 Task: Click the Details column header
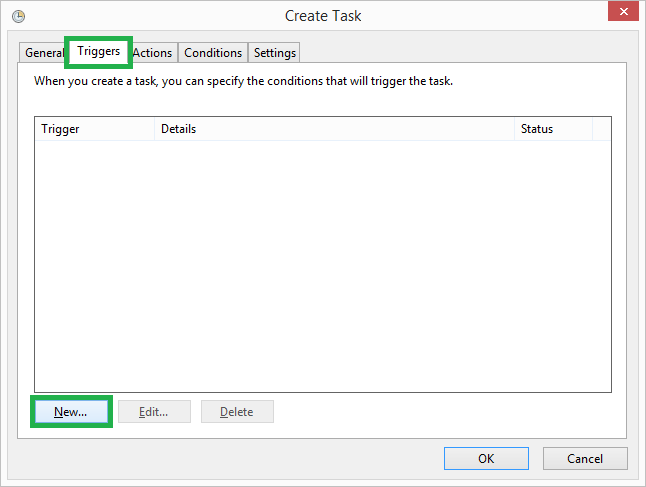(x=334, y=129)
